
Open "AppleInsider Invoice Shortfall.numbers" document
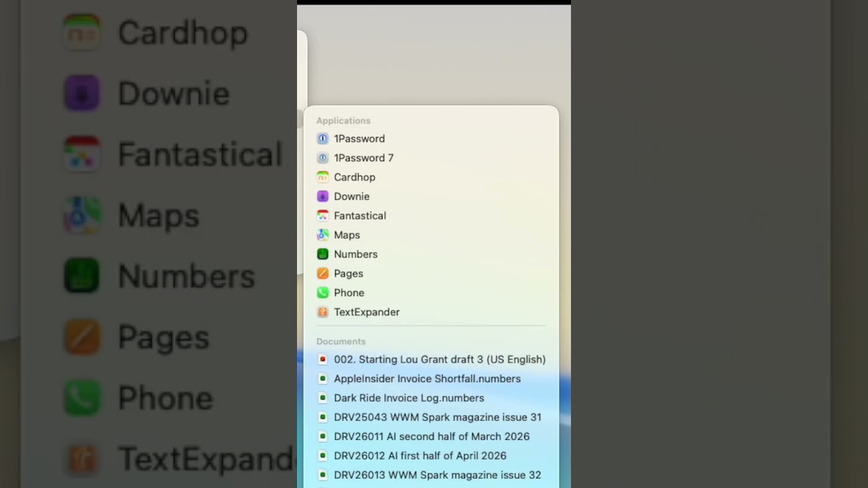(x=419, y=379)
